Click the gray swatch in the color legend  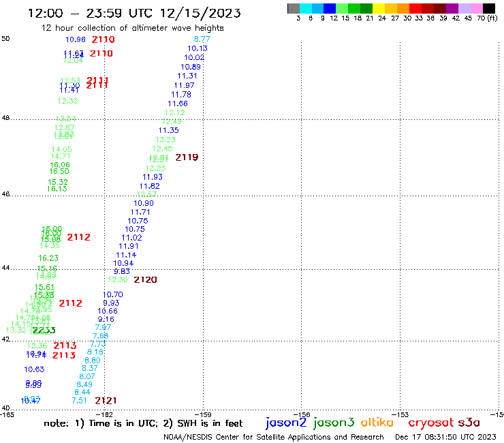[294, 8]
